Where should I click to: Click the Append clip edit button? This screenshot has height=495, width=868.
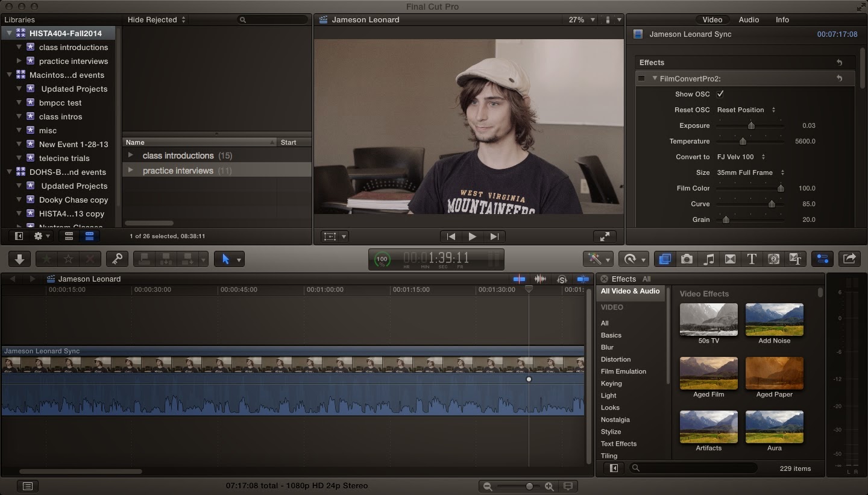coord(188,259)
